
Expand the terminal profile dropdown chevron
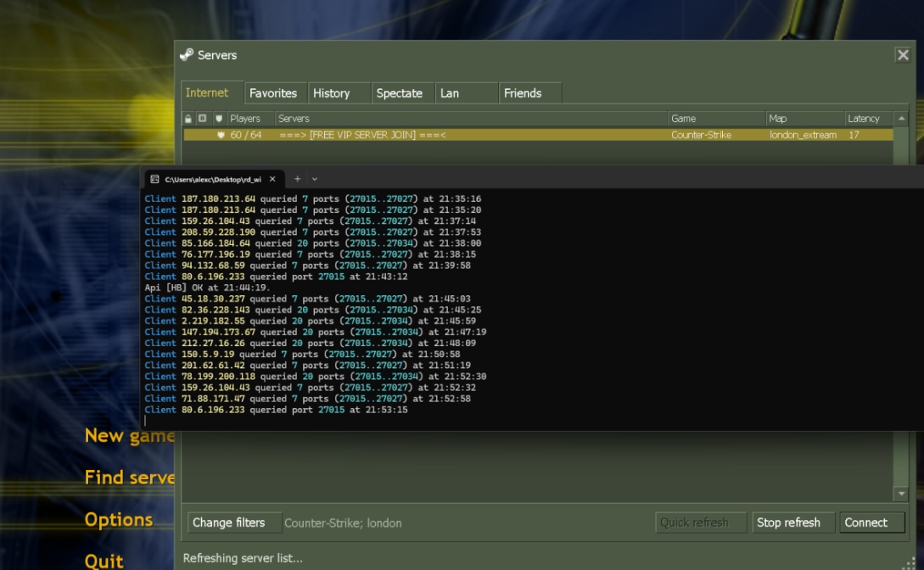point(315,179)
